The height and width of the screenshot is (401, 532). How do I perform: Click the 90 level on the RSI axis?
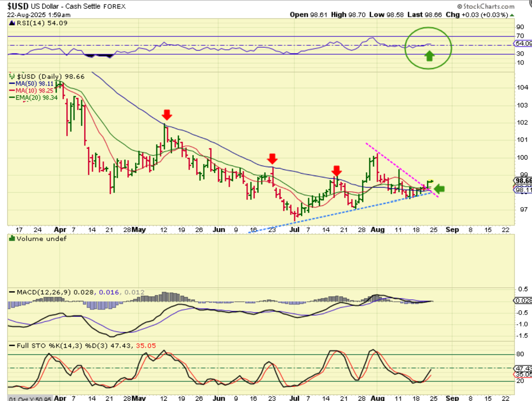click(521, 27)
